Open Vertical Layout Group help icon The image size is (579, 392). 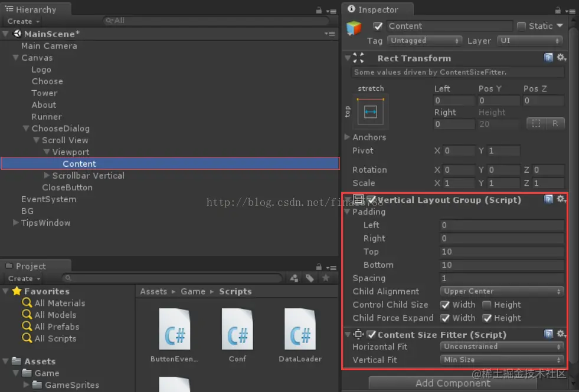click(548, 199)
